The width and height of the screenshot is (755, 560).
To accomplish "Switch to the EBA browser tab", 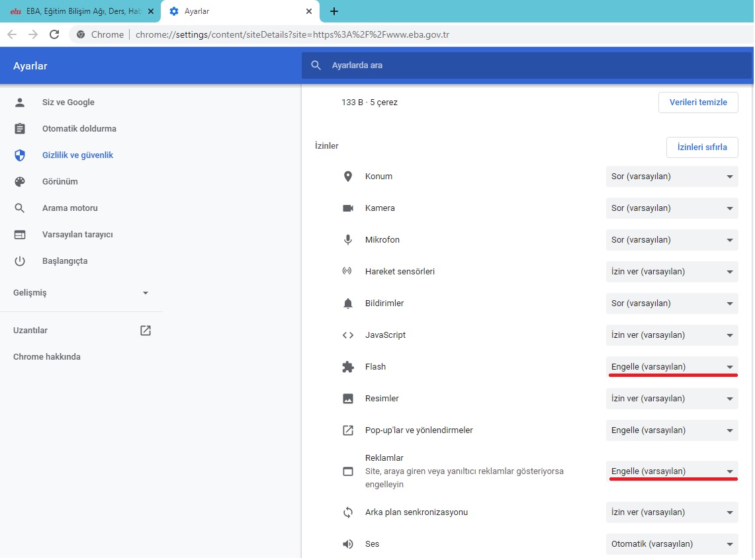I will 79,11.
